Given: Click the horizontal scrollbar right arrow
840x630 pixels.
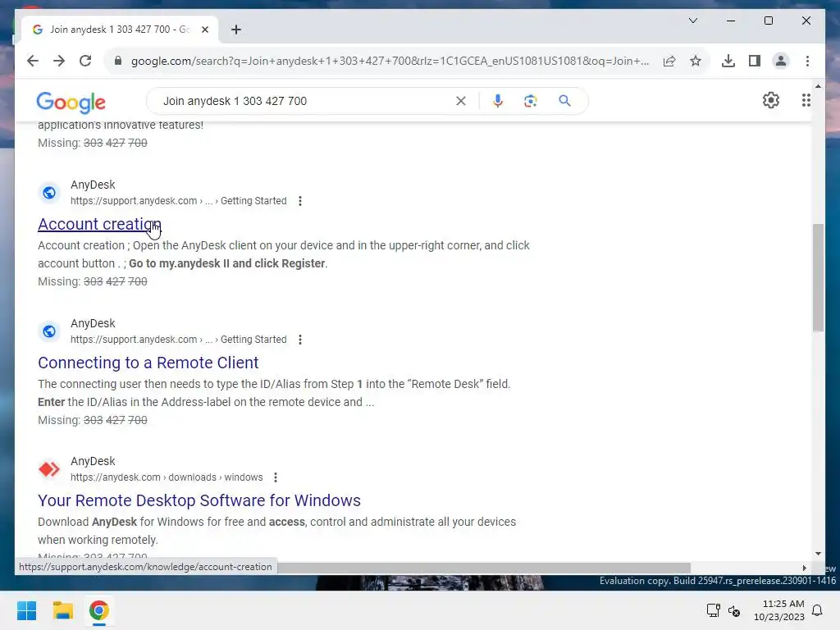Looking at the screenshot, I should point(804,568).
